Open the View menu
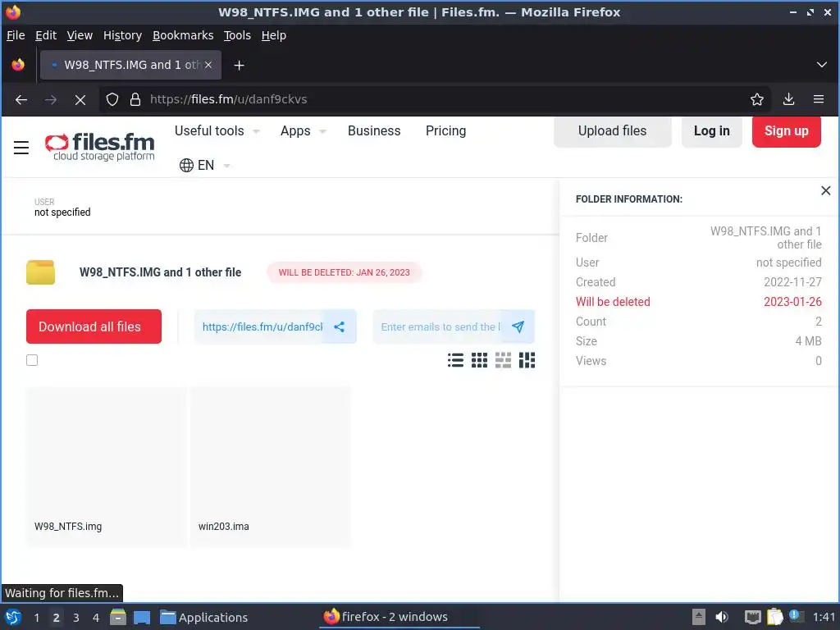The image size is (840, 630). click(x=80, y=35)
